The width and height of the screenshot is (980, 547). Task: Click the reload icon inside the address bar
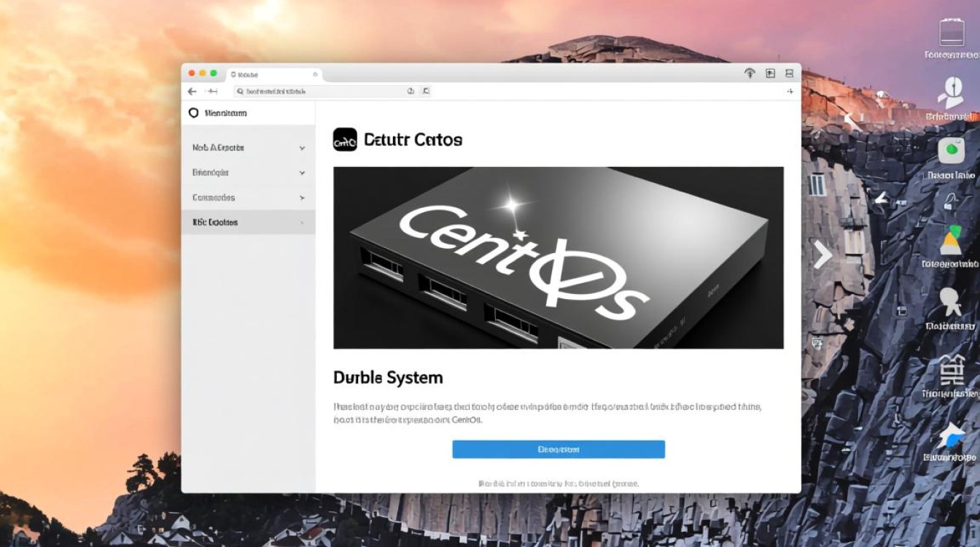[411, 91]
